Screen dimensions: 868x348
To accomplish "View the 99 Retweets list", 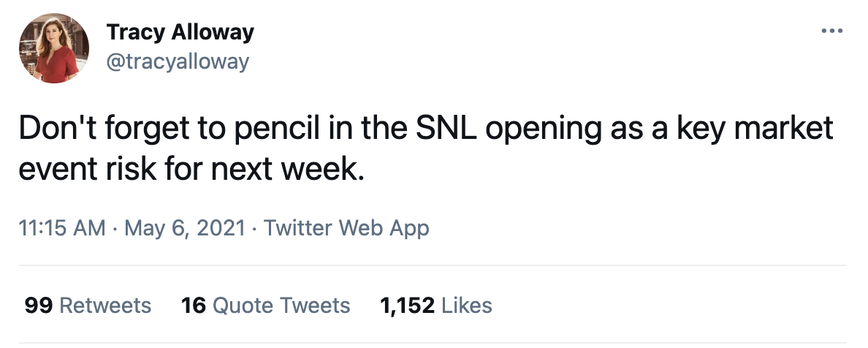I will [x=88, y=305].
